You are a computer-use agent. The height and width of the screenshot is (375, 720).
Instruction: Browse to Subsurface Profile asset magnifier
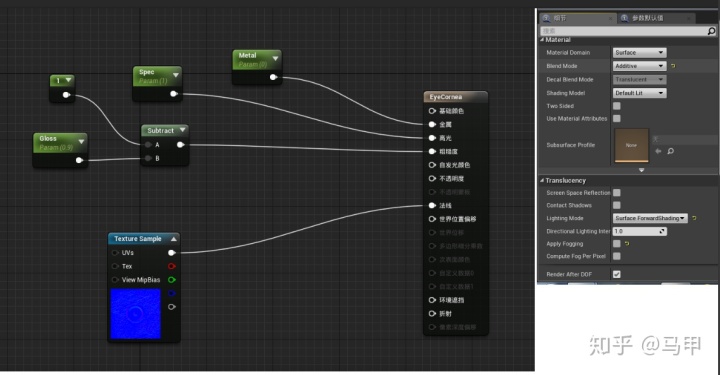670,151
